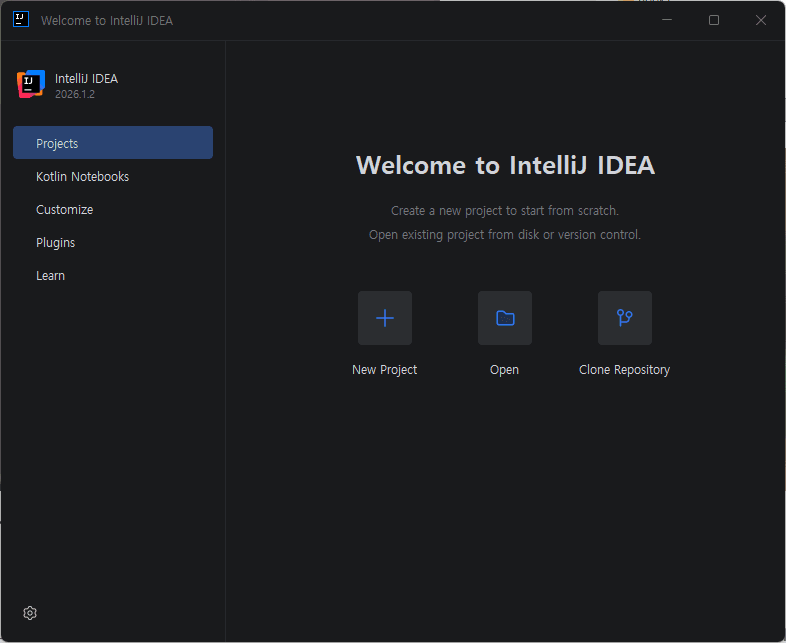Click the IJ title bar app icon
The width and height of the screenshot is (786, 643).
click(x=21, y=19)
